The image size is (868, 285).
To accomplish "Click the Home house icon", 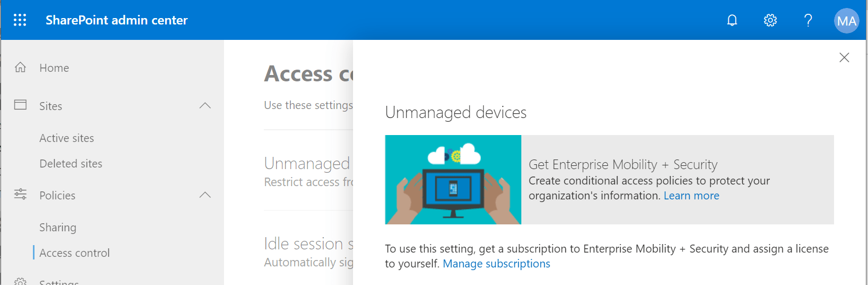I will click(x=20, y=68).
